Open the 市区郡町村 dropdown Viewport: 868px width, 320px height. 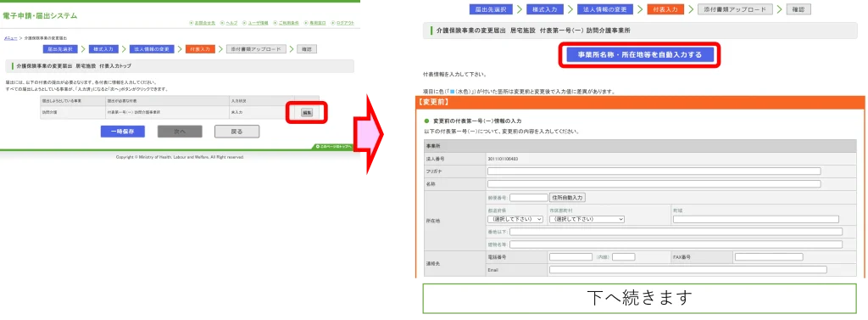[x=587, y=220]
